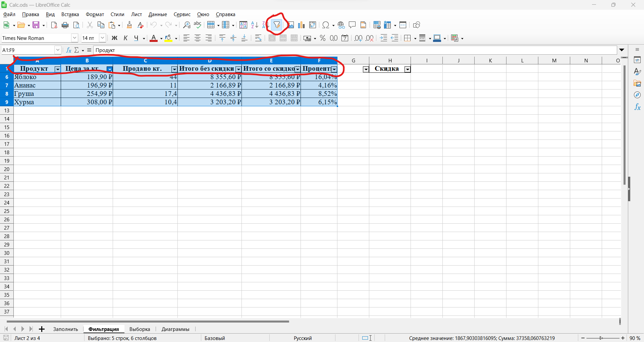Click the Clone formatting paintbrush icon

point(129,25)
